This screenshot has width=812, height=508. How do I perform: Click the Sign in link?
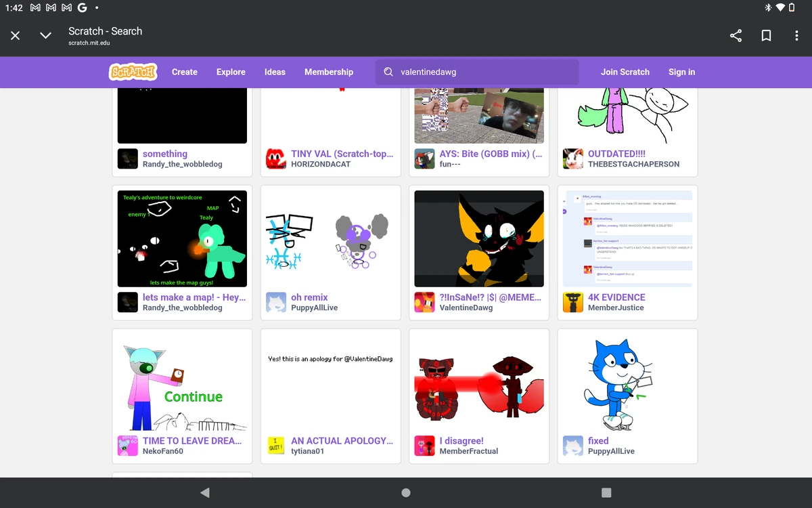click(681, 72)
